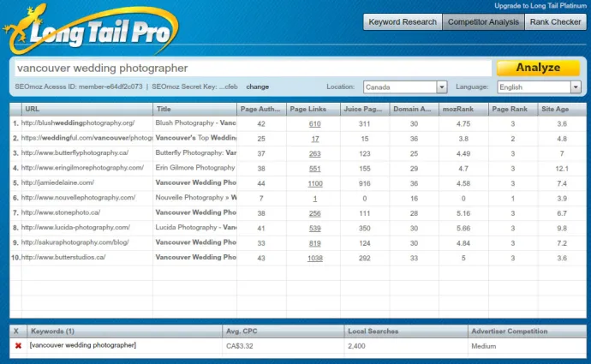This screenshot has height=364, width=591.
Task: Switch to Competitor Analysis tab
Action: 483,22
